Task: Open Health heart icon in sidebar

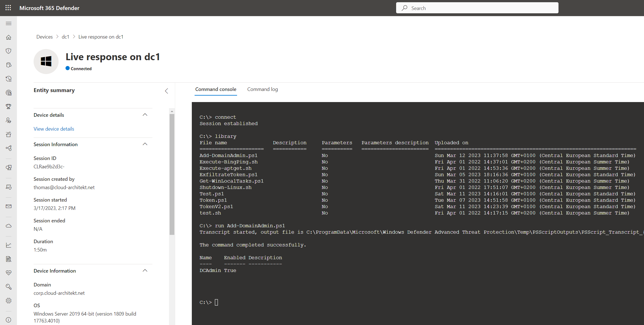Action: (9, 273)
